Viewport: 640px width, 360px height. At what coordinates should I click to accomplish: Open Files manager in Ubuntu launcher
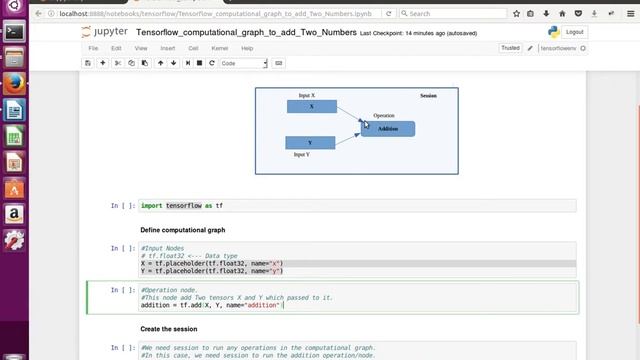coord(14,58)
